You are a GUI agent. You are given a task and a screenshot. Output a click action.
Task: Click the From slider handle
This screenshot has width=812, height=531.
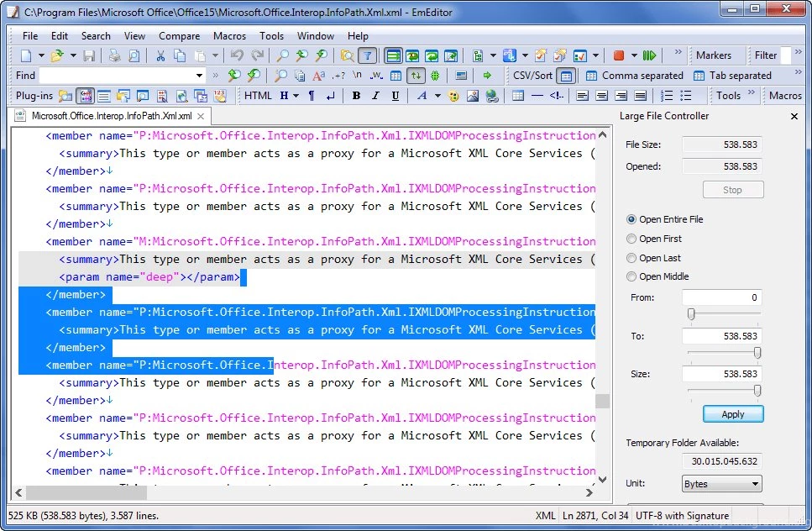(x=691, y=314)
